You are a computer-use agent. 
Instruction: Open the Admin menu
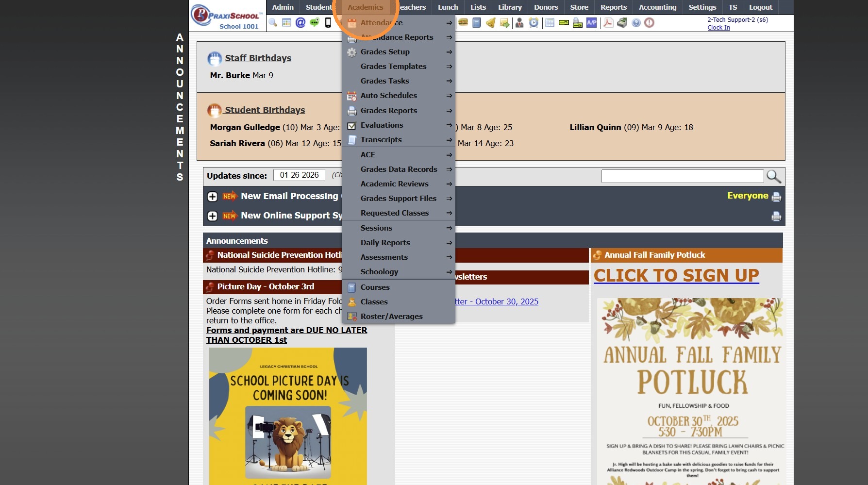tap(283, 7)
